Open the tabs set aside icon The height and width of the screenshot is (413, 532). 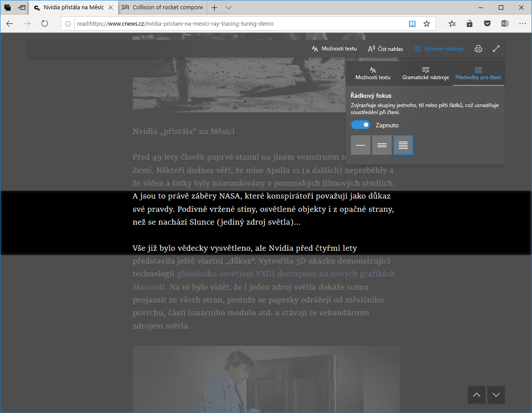coord(8,8)
